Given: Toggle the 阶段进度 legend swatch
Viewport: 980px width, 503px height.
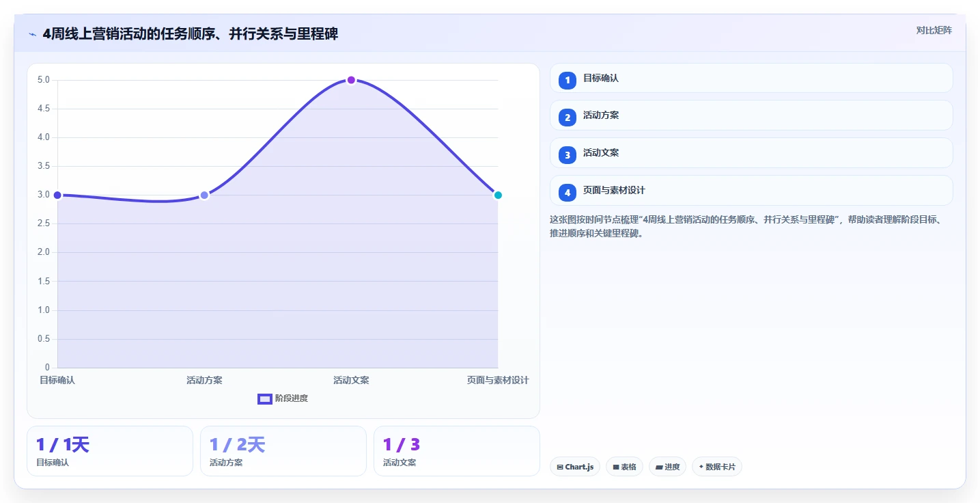Looking at the screenshot, I should pos(265,398).
